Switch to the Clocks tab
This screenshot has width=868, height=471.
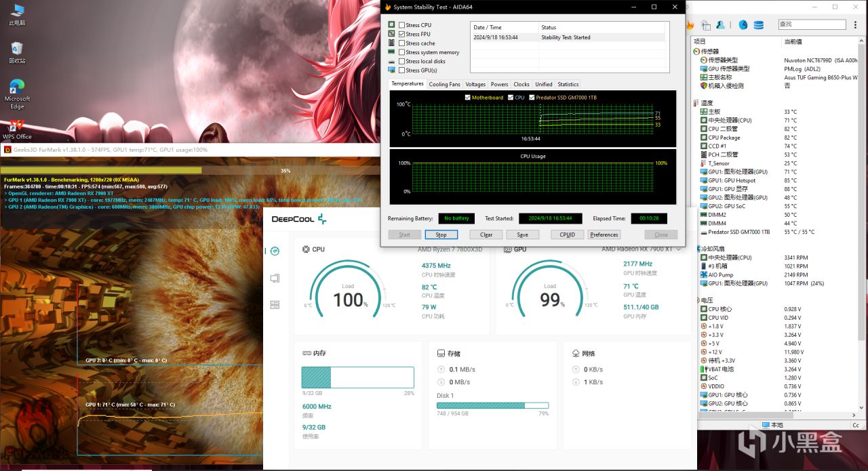(x=521, y=84)
